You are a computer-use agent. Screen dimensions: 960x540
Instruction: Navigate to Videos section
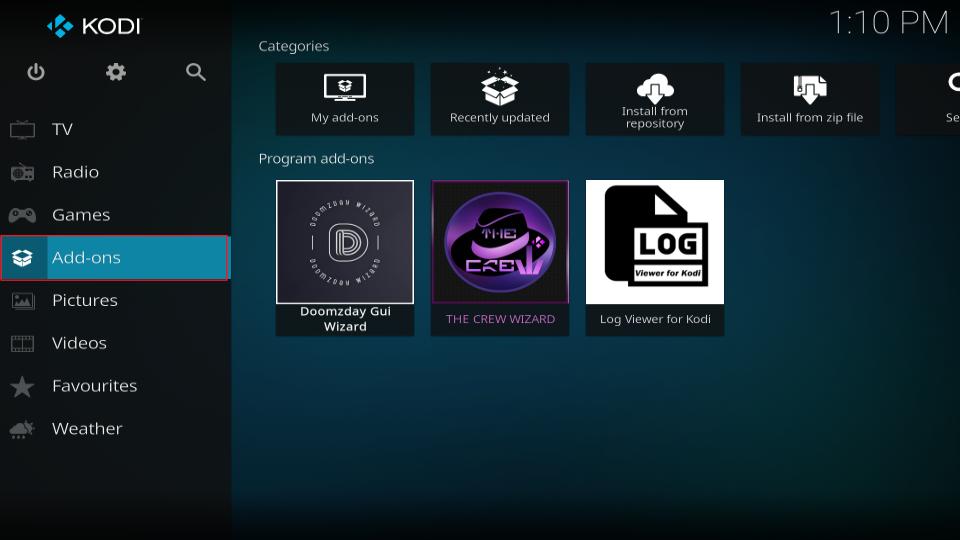coord(115,343)
